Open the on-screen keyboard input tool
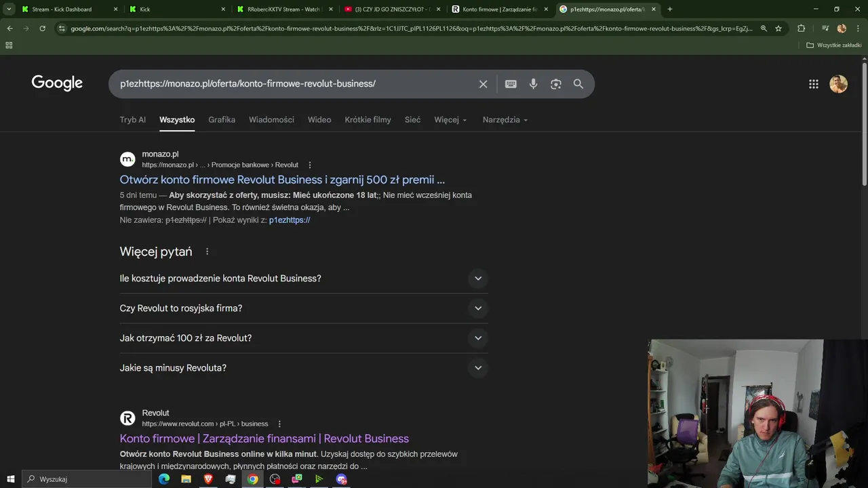This screenshot has width=868, height=488. 511,84
